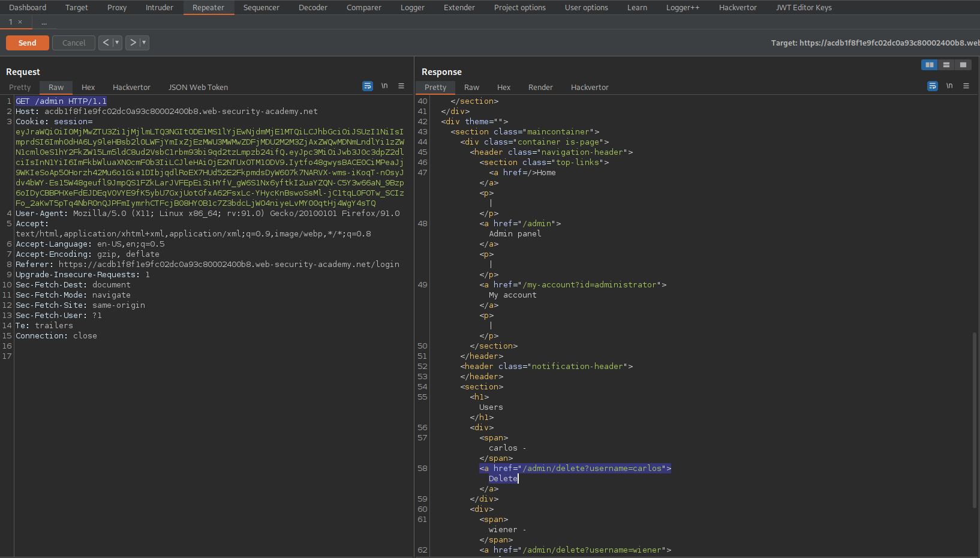Open the Sequencer tab
980x558 pixels.
pos(261,8)
